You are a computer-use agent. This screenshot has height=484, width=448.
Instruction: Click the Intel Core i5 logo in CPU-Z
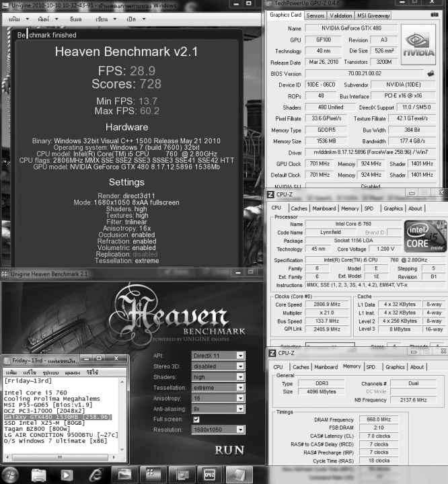pyautogui.click(x=425, y=237)
